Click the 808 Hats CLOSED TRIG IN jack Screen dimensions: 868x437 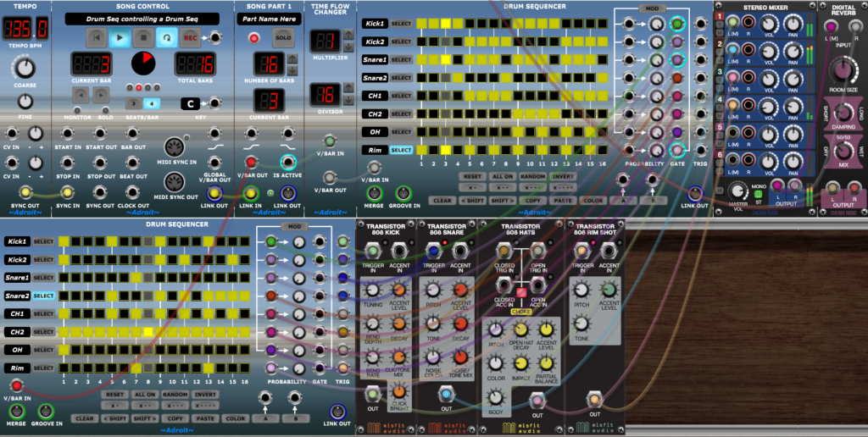click(504, 252)
